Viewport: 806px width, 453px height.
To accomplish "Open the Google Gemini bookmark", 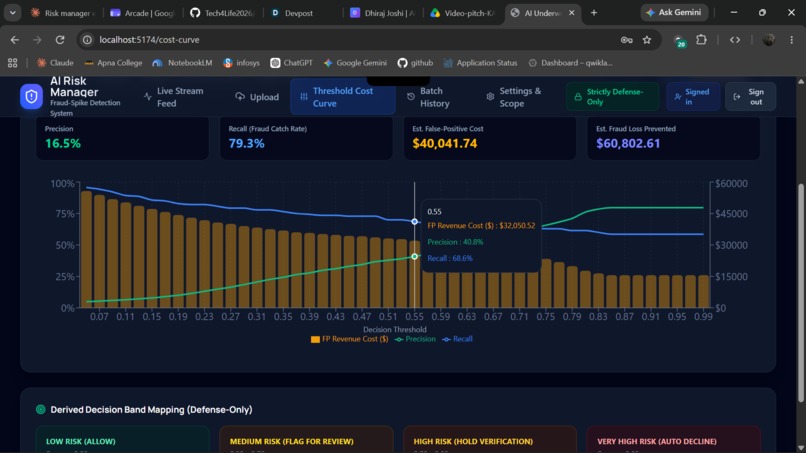I will tap(355, 63).
